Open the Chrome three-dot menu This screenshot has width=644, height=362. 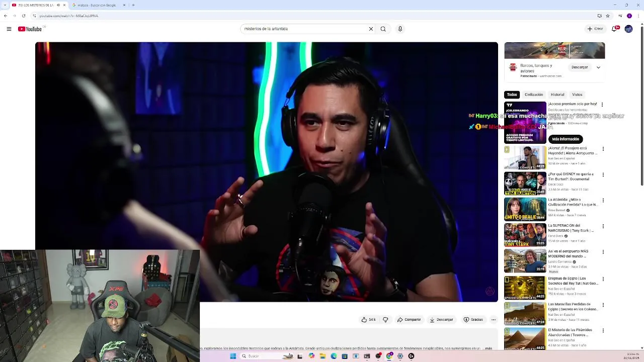637,16
